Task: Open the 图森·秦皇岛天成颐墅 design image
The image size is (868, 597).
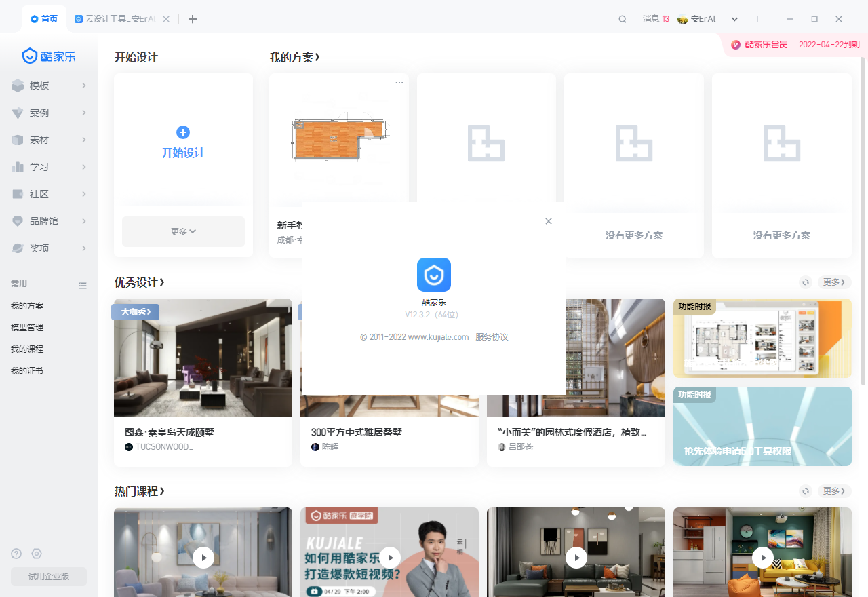Action: pyautogui.click(x=203, y=358)
